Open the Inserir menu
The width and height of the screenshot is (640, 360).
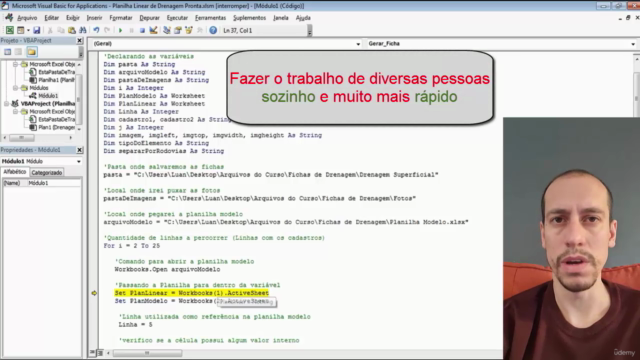[x=94, y=18]
